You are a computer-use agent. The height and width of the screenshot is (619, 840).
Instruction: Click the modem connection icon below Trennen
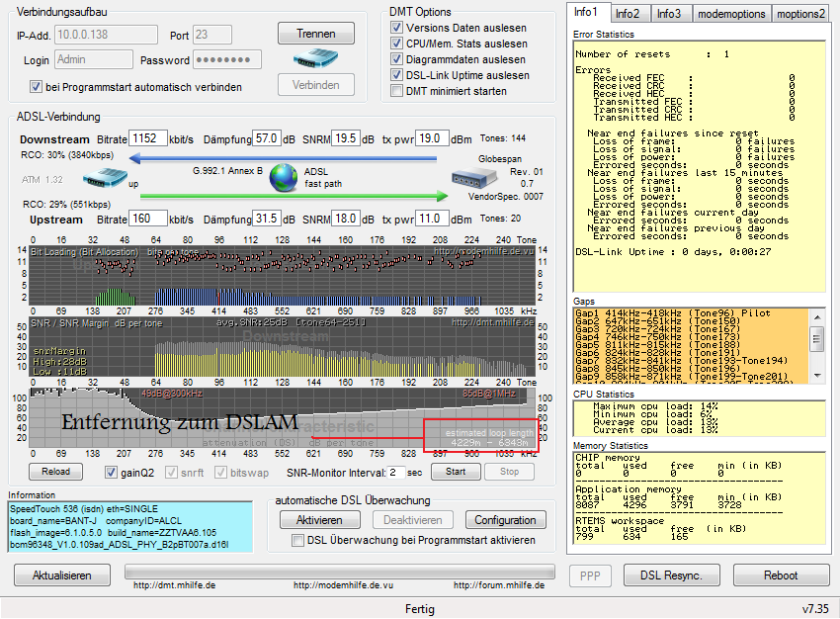(315, 59)
